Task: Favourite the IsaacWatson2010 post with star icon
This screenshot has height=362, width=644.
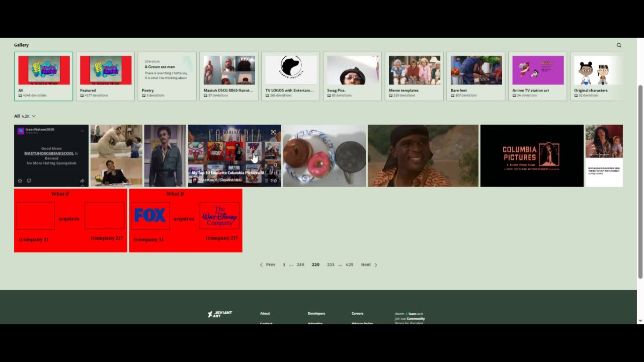Action: click(x=20, y=180)
